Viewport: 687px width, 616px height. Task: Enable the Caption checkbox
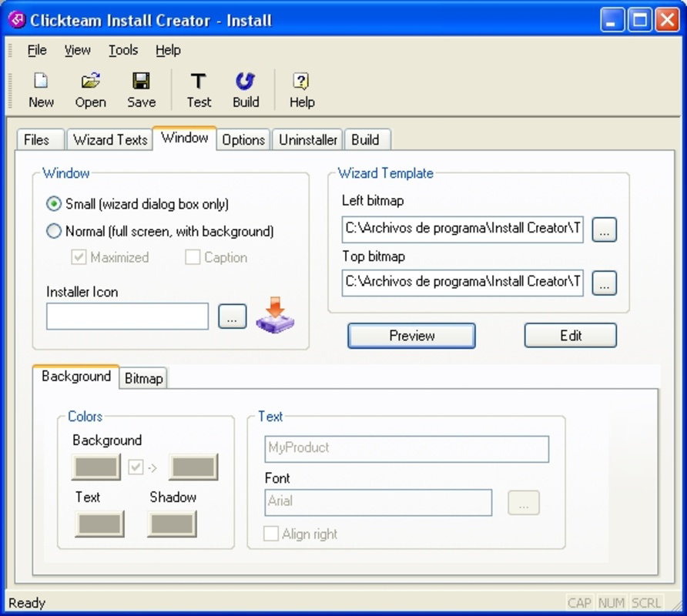point(192,257)
